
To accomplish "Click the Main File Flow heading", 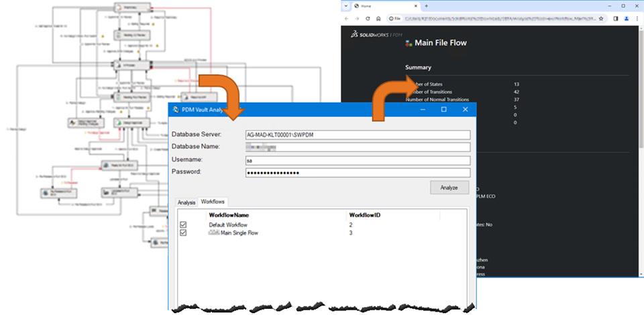I will coord(441,43).
